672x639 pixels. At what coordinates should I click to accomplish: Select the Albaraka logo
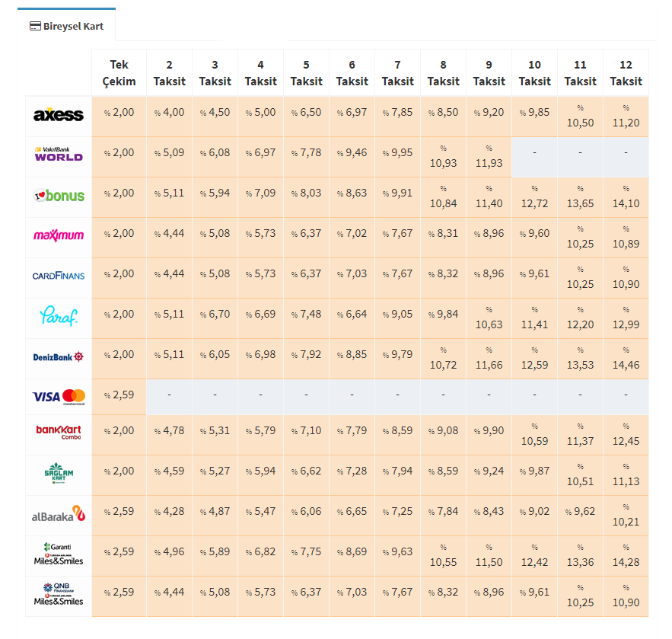coord(59,514)
